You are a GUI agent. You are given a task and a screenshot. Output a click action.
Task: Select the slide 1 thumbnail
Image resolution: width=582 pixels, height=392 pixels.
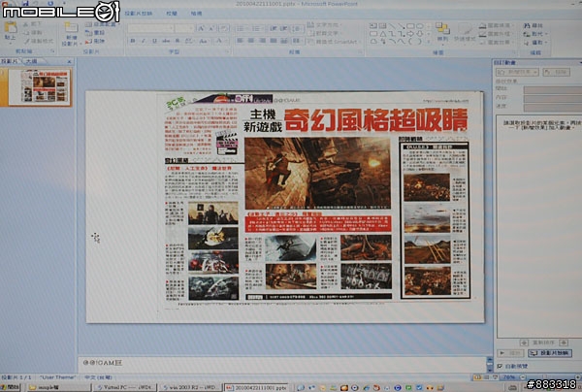click(x=40, y=87)
